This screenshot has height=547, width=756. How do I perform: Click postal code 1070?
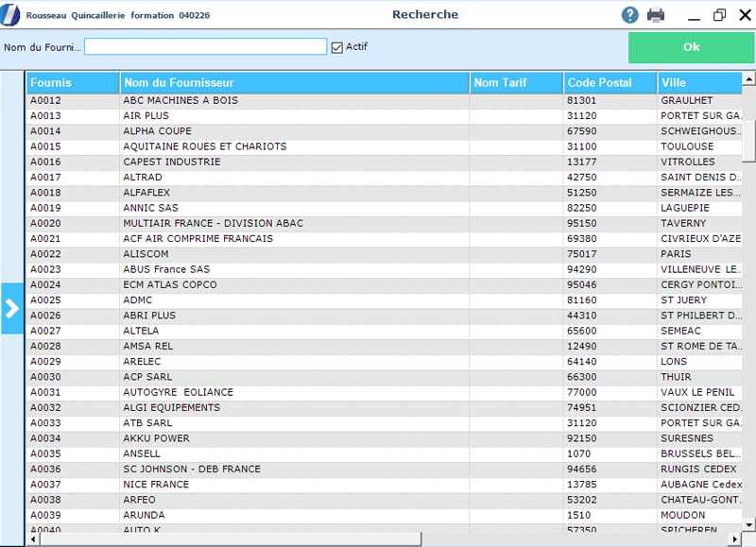pos(578,454)
